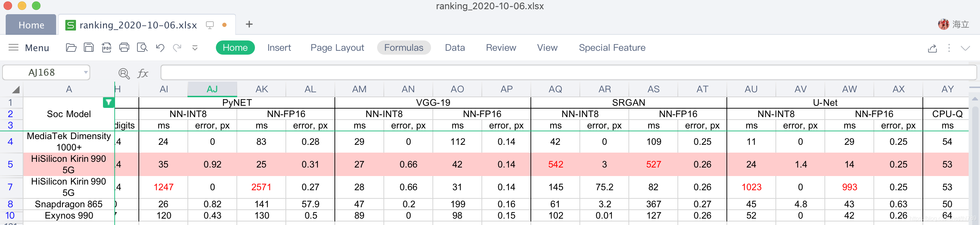Open the quick access toolbar customize arrow
This screenshot has width=980, height=225.
click(x=195, y=48)
